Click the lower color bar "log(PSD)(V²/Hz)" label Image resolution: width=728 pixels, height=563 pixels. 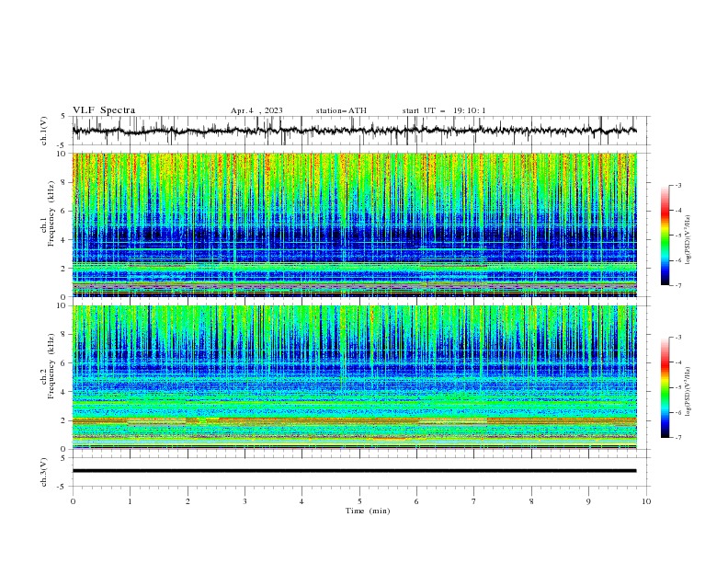pyautogui.click(x=688, y=392)
